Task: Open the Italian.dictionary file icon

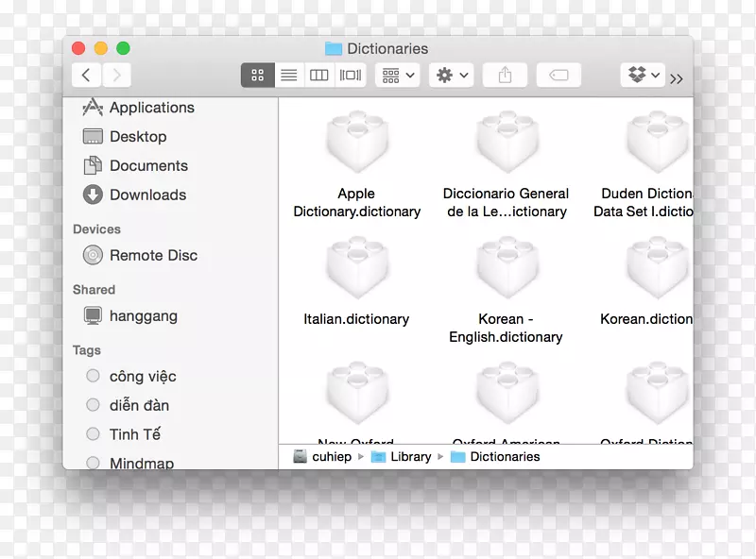Action: 356,269
